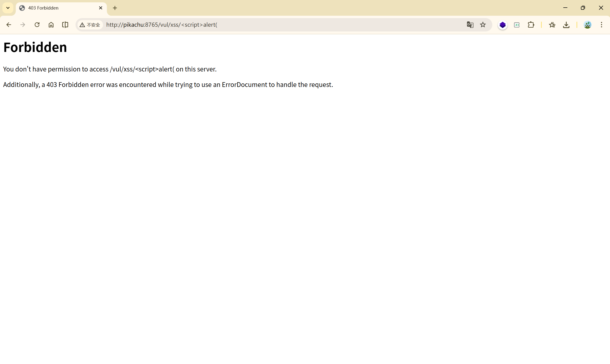Click the green extension icon
The image size is (610, 364).
coord(517,25)
